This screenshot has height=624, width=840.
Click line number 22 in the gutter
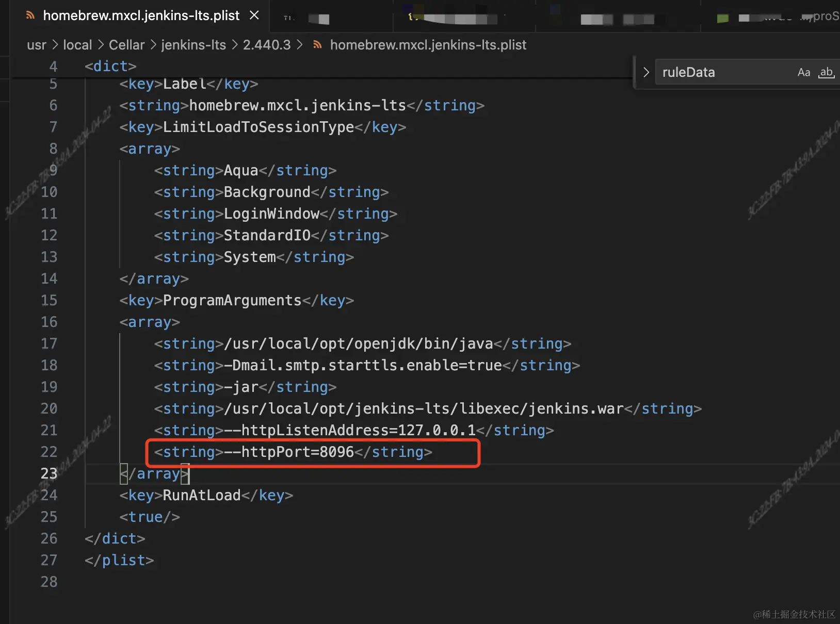click(x=49, y=452)
